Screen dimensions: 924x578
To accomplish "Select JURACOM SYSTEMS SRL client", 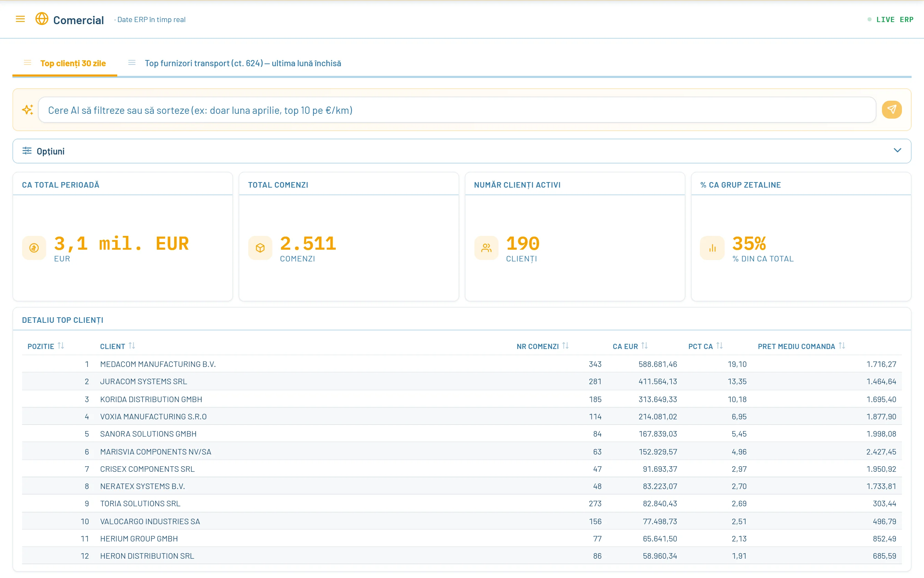I will point(143,381).
